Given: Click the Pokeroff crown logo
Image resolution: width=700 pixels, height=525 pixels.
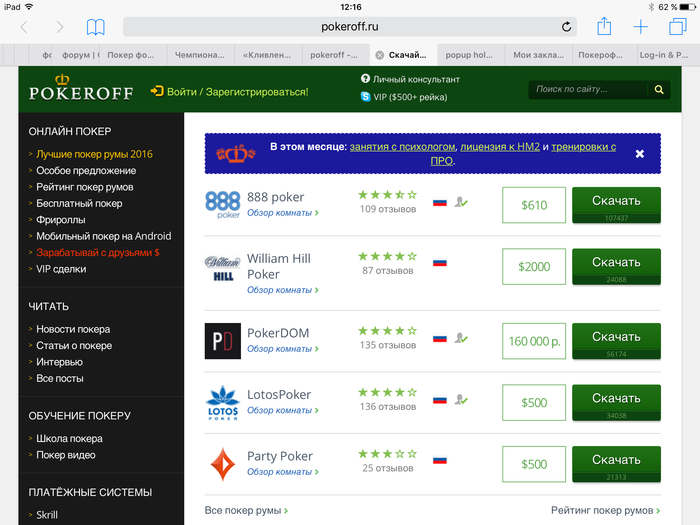Looking at the screenshot, I should click(81, 88).
